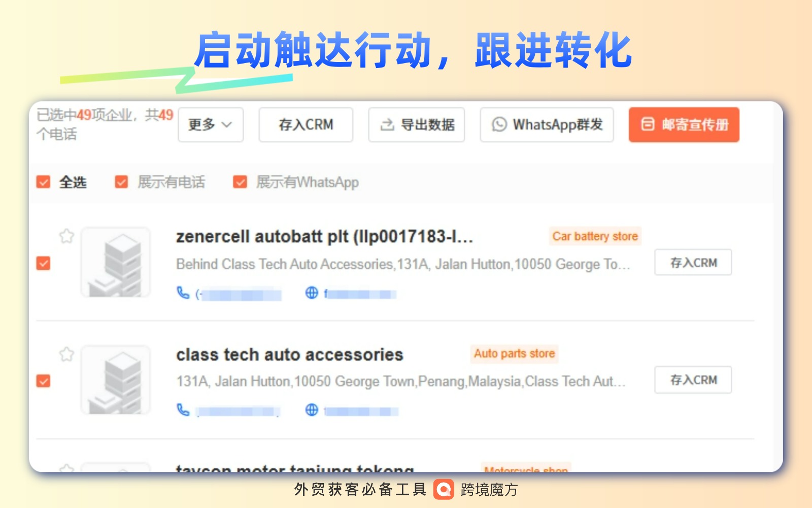Open website globe icon for class tech auto
Image resolution: width=812 pixels, height=508 pixels.
point(312,410)
